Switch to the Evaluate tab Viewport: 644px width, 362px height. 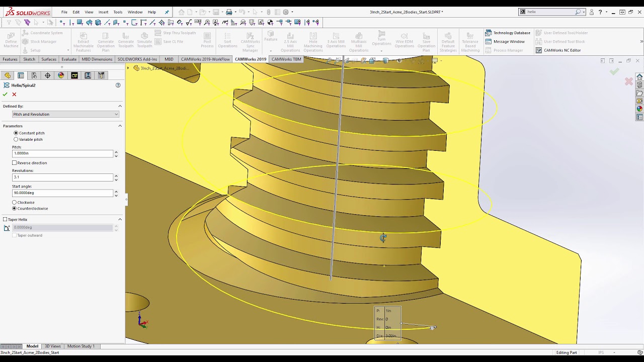[x=69, y=59]
